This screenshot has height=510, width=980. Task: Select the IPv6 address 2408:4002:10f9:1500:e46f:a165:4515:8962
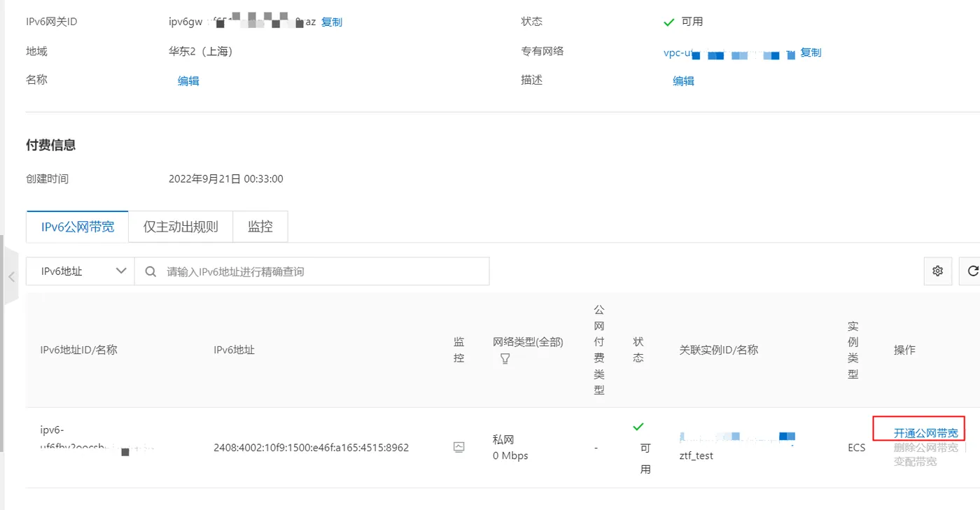point(311,448)
